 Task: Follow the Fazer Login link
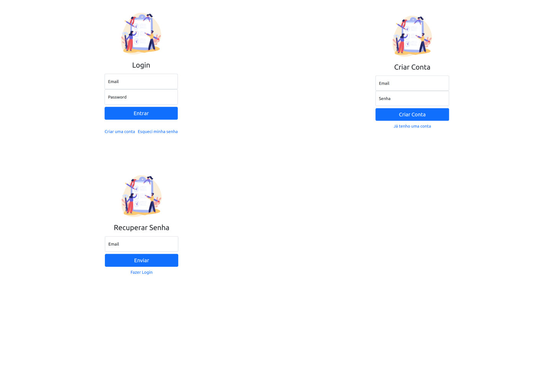point(142,273)
